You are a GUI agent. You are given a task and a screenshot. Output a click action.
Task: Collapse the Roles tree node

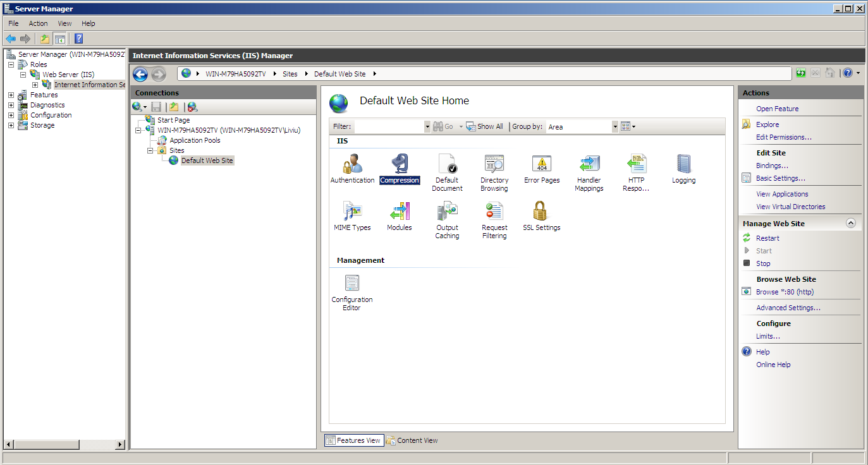pyautogui.click(x=11, y=64)
